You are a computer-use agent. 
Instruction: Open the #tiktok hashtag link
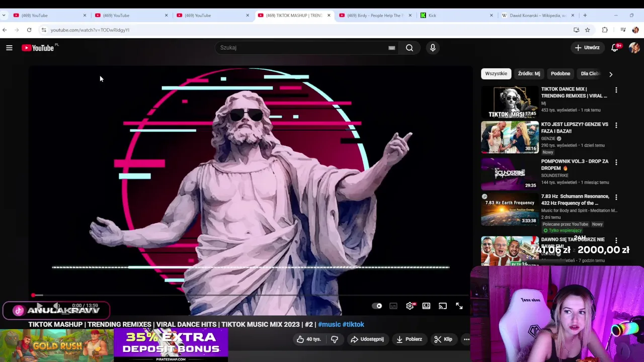(x=353, y=325)
